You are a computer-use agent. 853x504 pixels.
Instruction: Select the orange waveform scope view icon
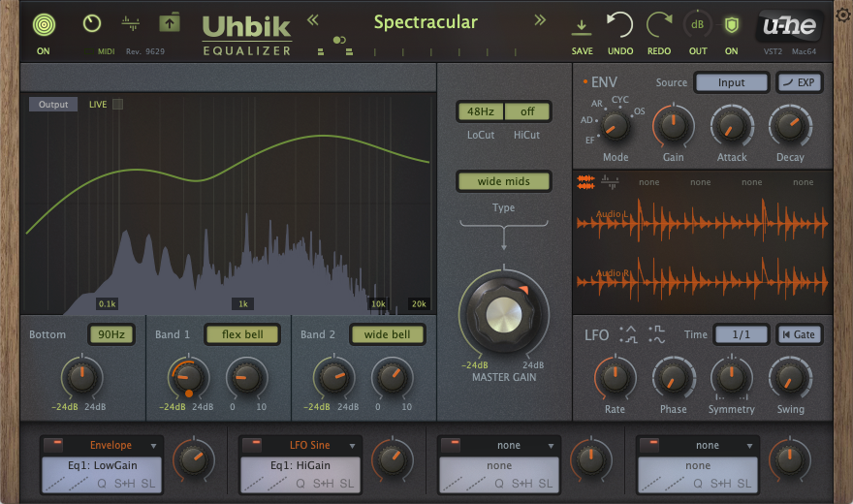[585, 182]
